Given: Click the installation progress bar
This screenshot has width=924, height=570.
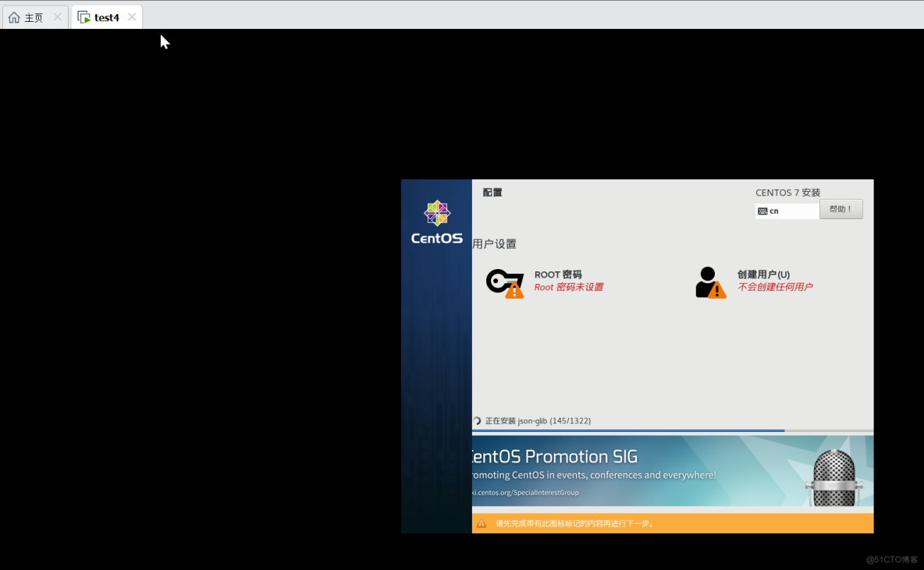Looking at the screenshot, I should click(673, 431).
